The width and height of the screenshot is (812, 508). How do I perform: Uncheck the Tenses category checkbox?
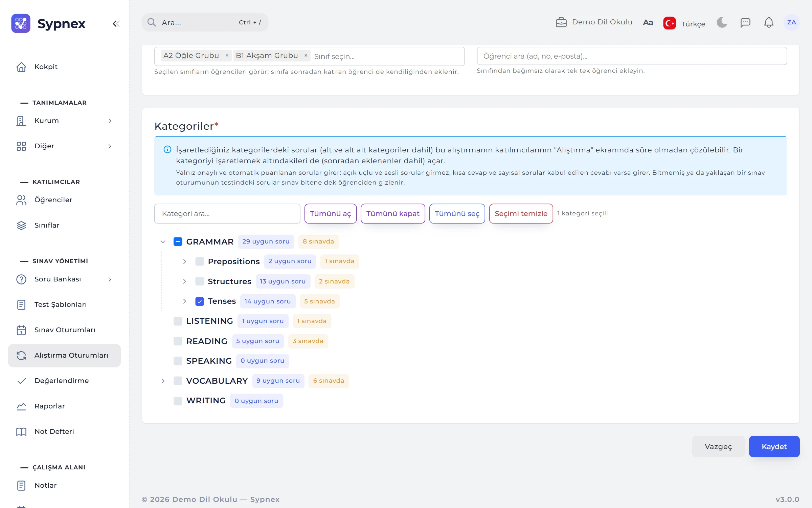[x=200, y=301]
